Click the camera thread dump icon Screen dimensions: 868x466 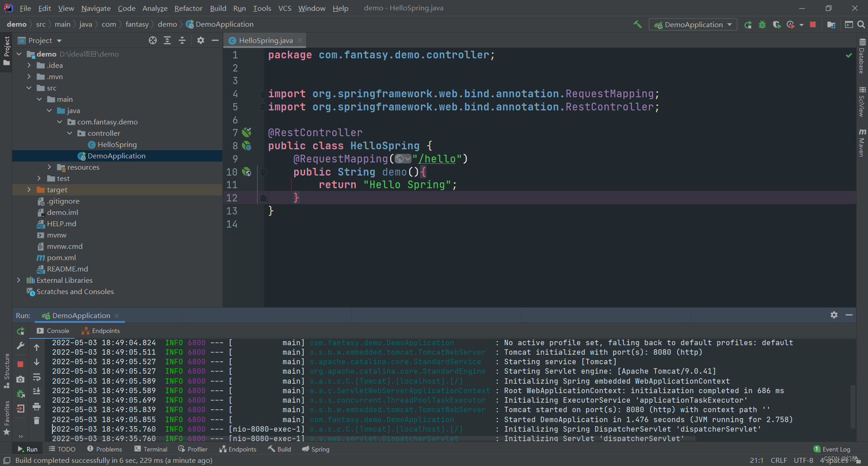(20, 379)
